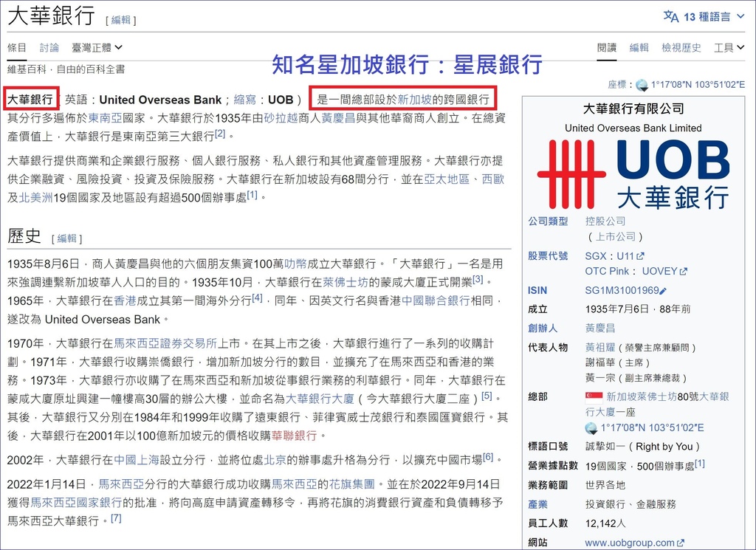The width and height of the screenshot is (756, 550).
Task: Open the SGX link in infobox
Action: point(596,256)
